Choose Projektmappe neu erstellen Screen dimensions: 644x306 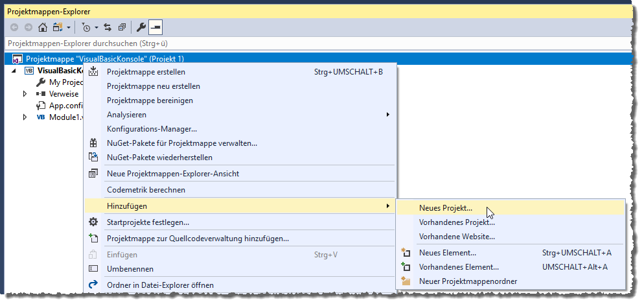(x=240, y=86)
